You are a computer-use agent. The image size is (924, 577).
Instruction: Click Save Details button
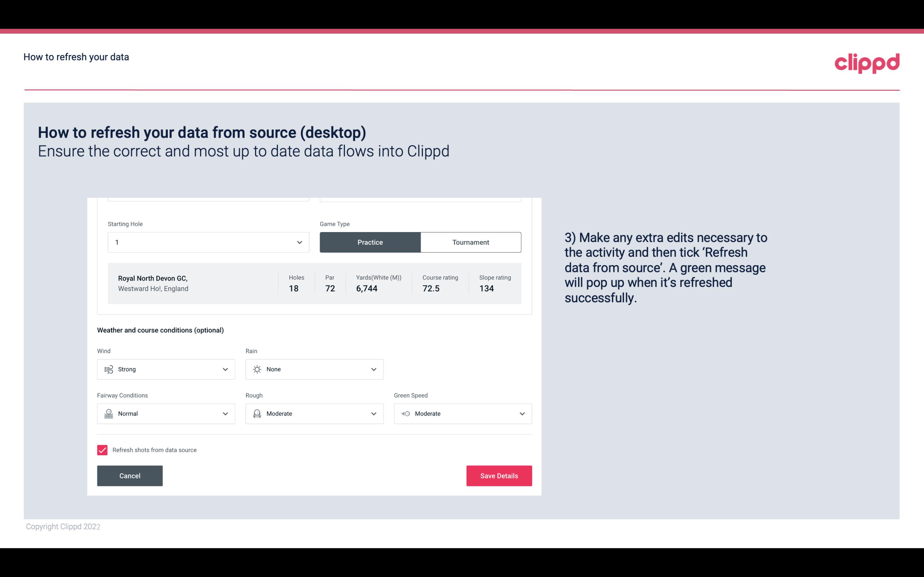499,475
